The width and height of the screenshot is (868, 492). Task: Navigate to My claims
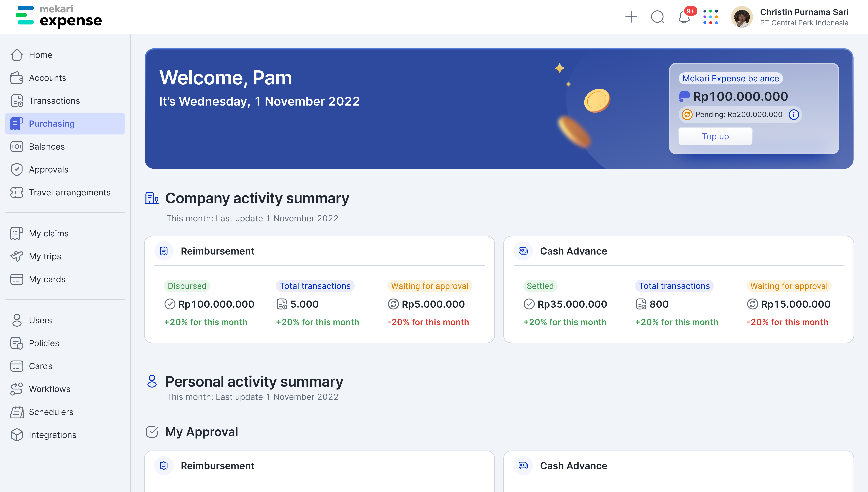(x=49, y=234)
